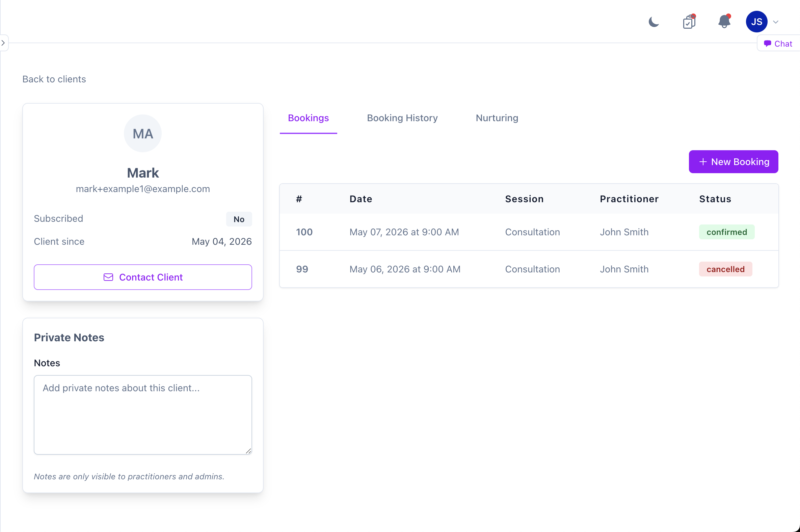Open booking number 99

coord(302,269)
